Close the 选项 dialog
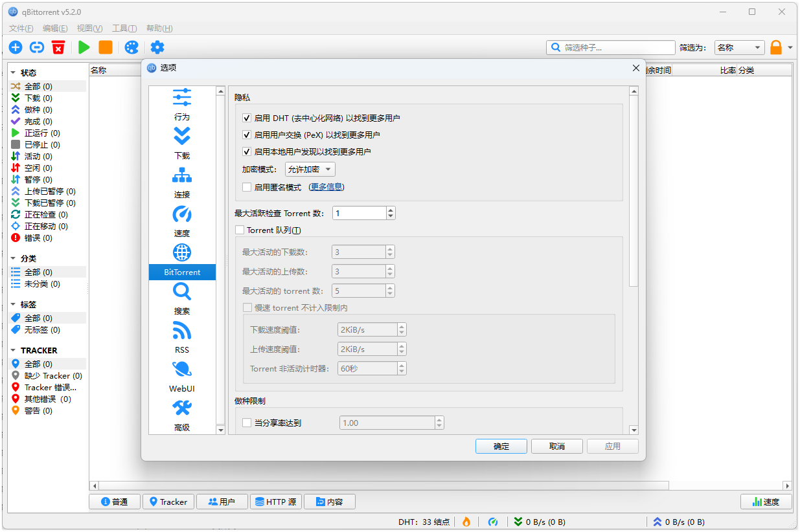 coord(636,68)
